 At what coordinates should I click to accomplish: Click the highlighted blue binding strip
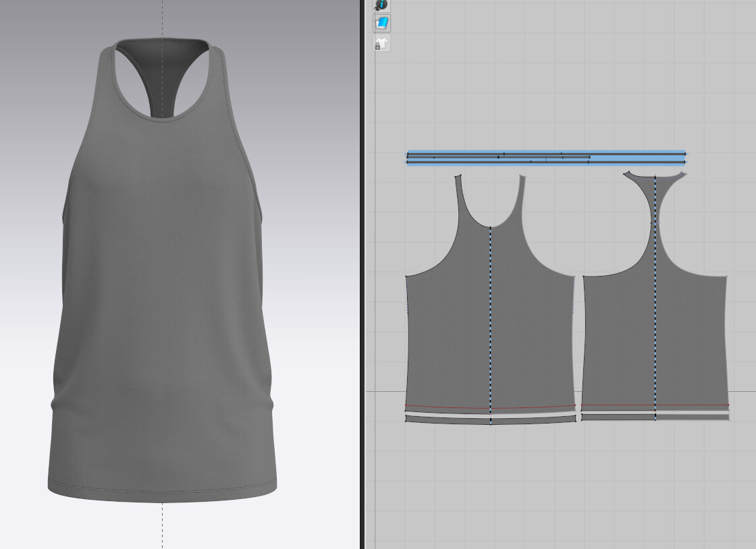[540, 154]
